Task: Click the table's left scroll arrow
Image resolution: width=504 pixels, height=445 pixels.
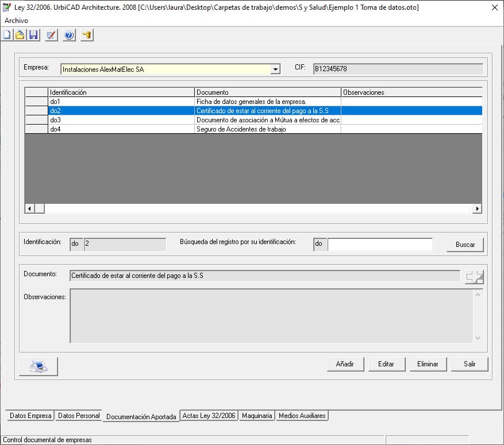Action: [29, 208]
